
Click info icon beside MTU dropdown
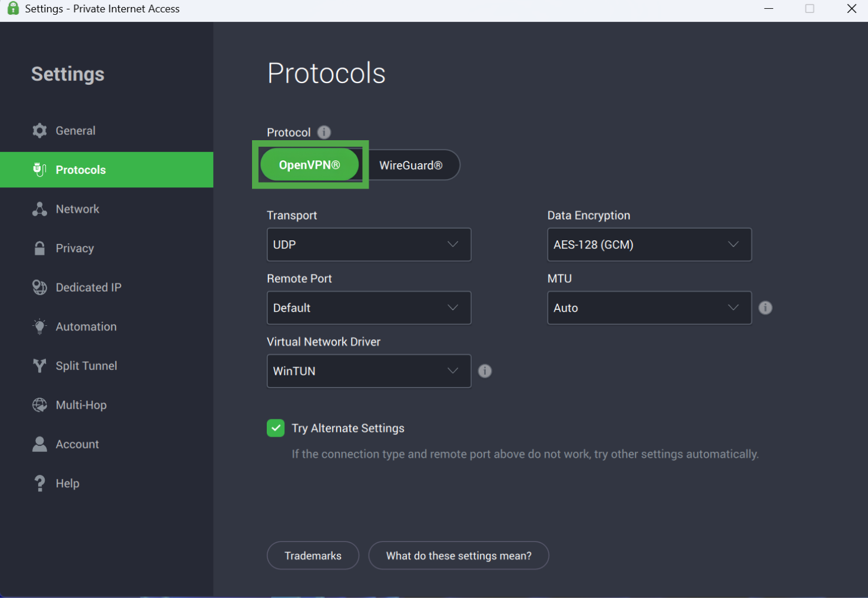[765, 308]
